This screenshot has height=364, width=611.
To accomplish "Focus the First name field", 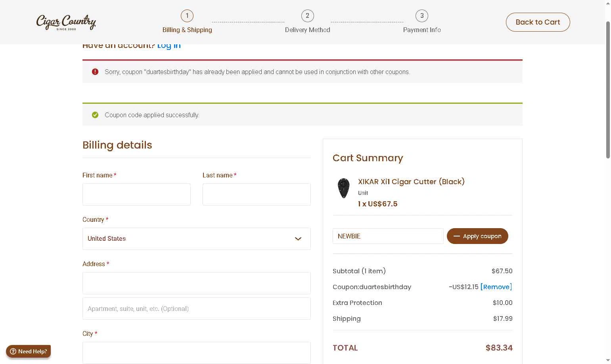I will [x=136, y=194].
